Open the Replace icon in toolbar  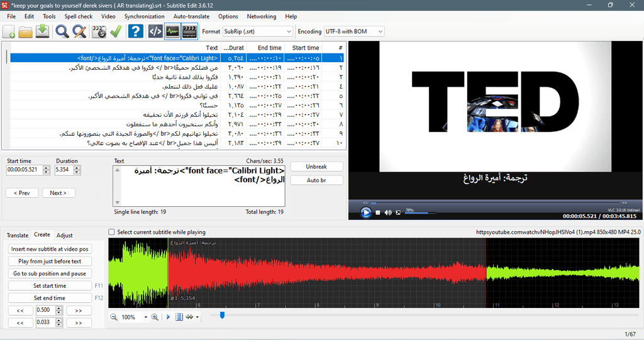(79, 31)
